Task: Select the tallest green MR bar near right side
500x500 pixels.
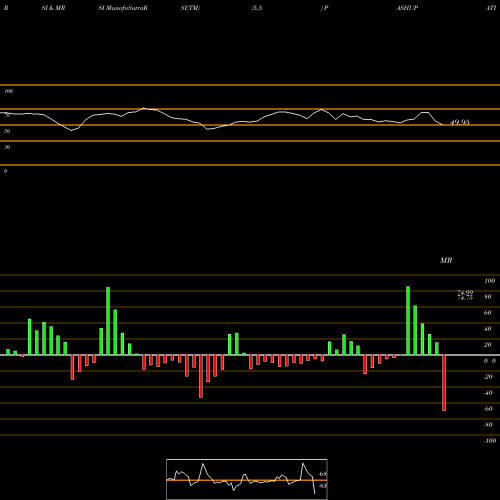Action: [408, 321]
